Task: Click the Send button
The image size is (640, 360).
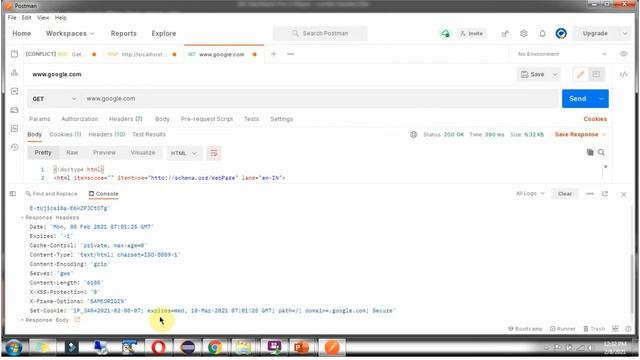Action: point(578,99)
